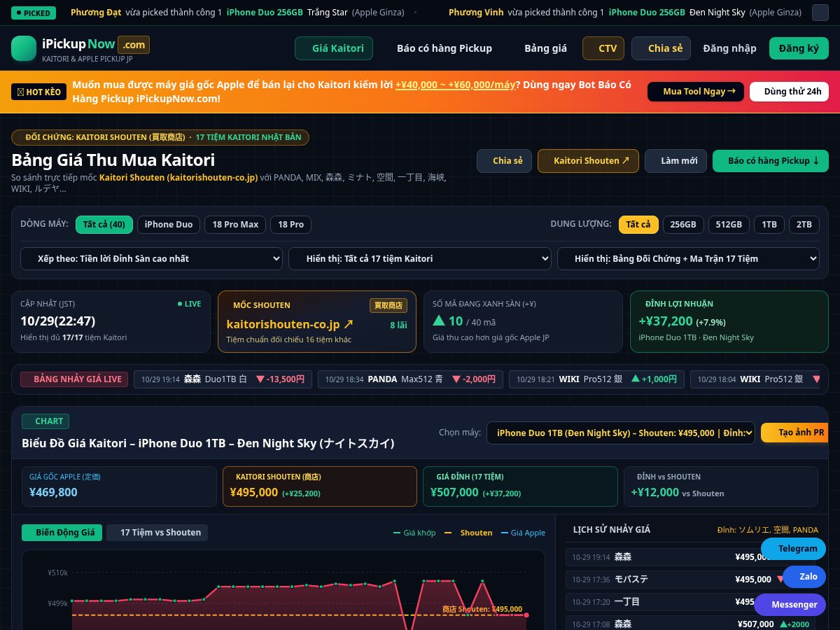This screenshot has width=840, height=630.
Task: Click the +¥37,200 Đỉnh Lợi Nhuận value
Action: (x=666, y=321)
